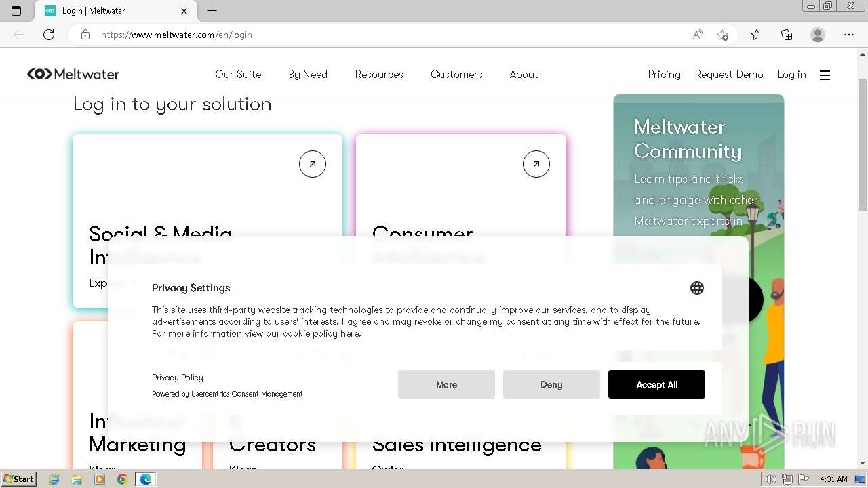Viewport: 868px width, 488px height.
Task: Click the Windows Start button
Action: [x=19, y=479]
